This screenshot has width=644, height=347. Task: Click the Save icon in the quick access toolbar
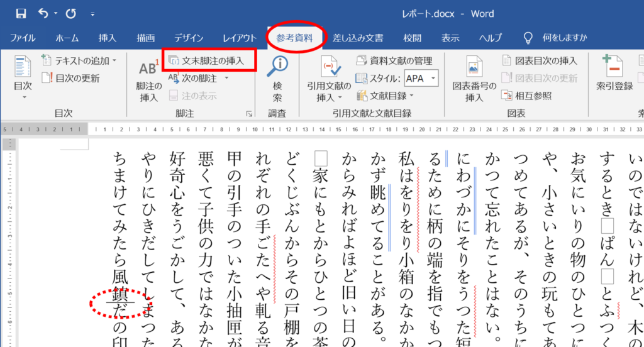[x=21, y=14]
